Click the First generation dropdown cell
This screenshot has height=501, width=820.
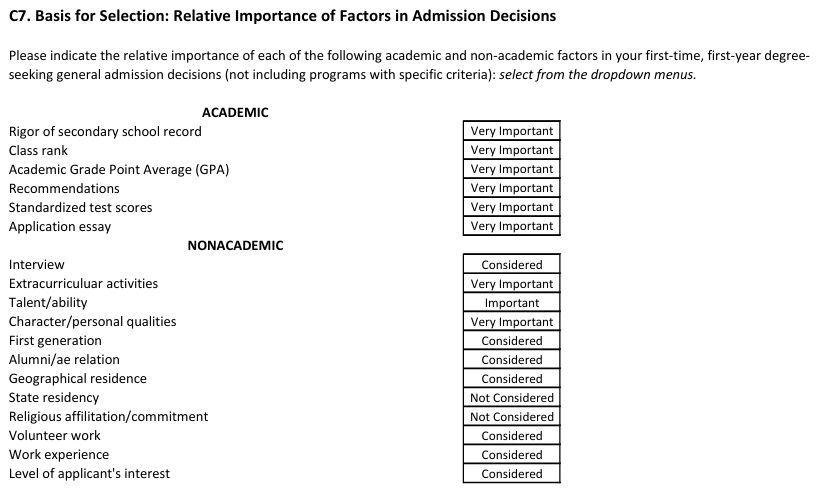tap(511, 341)
